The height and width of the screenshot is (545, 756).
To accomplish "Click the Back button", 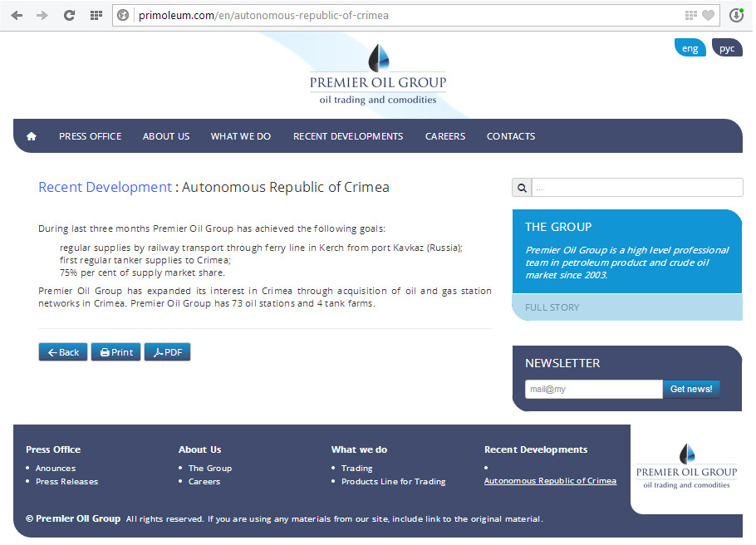I will [x=63, y=352].
